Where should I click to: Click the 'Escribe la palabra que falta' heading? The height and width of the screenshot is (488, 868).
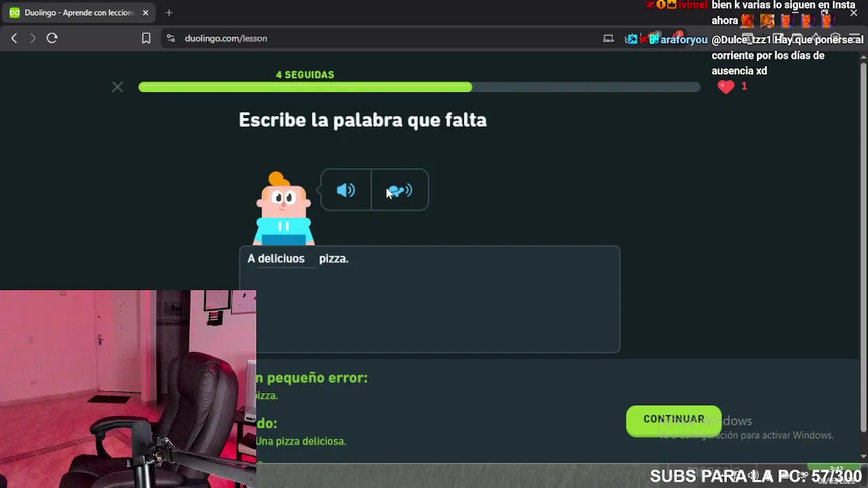[x=363, y=120]
